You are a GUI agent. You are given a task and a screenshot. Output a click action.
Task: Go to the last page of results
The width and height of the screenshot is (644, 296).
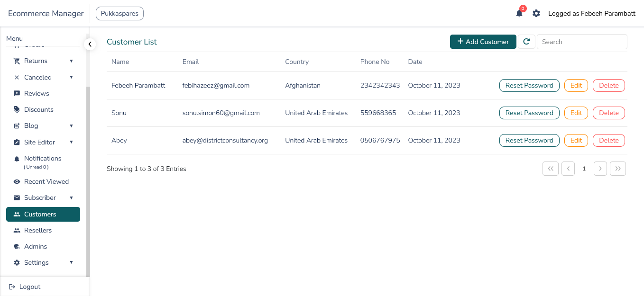(617, 169)
